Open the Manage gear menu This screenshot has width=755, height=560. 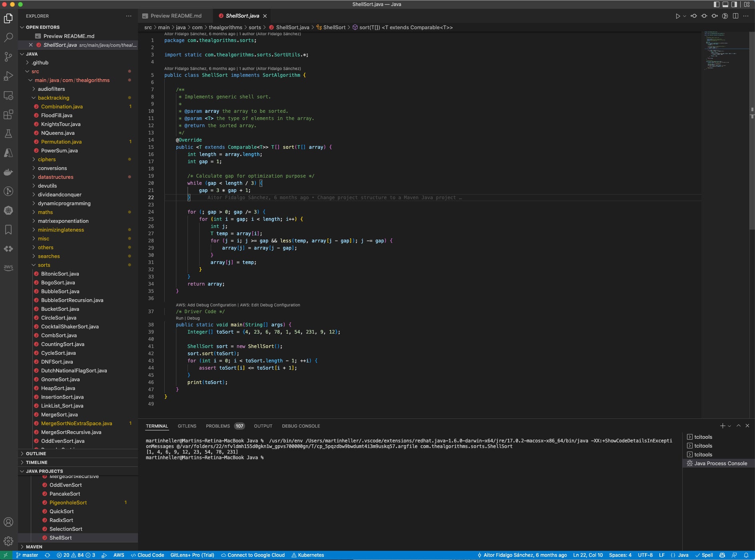click(8, 541)
